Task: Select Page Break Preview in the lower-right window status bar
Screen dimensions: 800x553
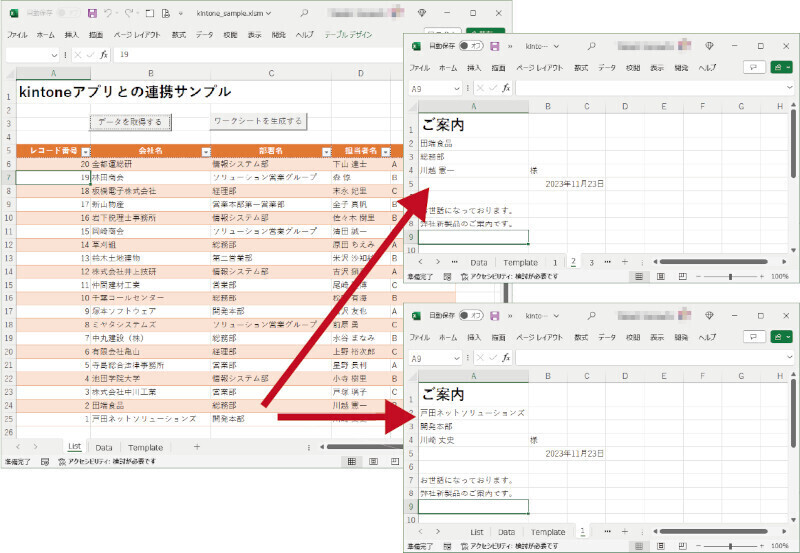Action: (681, 545)
